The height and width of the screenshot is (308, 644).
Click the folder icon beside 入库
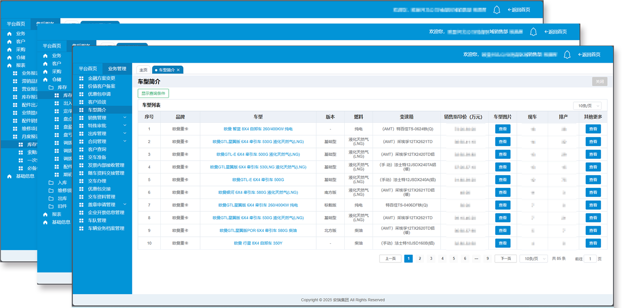tap(51, 183)
